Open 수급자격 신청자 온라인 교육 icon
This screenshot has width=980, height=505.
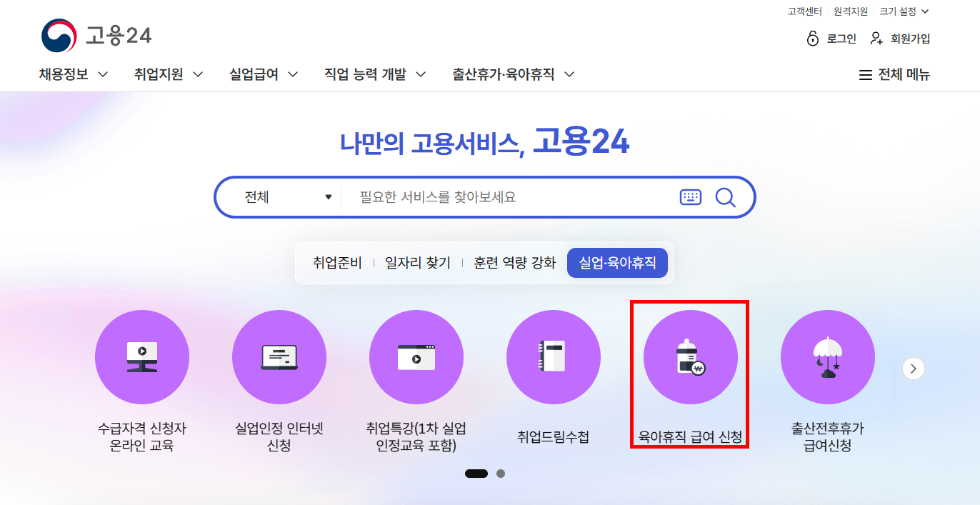(142, 357)
